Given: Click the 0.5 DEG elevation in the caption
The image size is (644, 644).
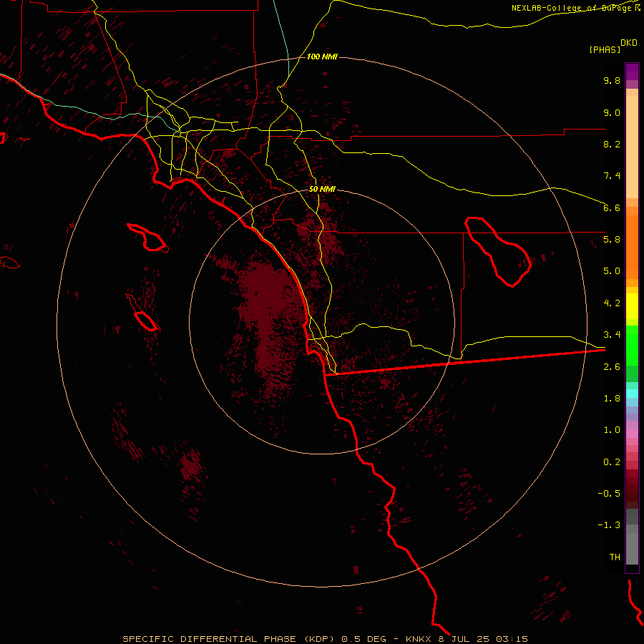Looking at the screenshot, I should pos(364,639).
